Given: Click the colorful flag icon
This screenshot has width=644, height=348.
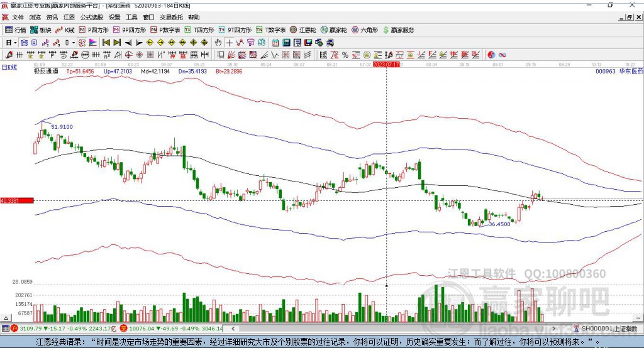Looking at the screenshot, I should [x=93, y=43].
